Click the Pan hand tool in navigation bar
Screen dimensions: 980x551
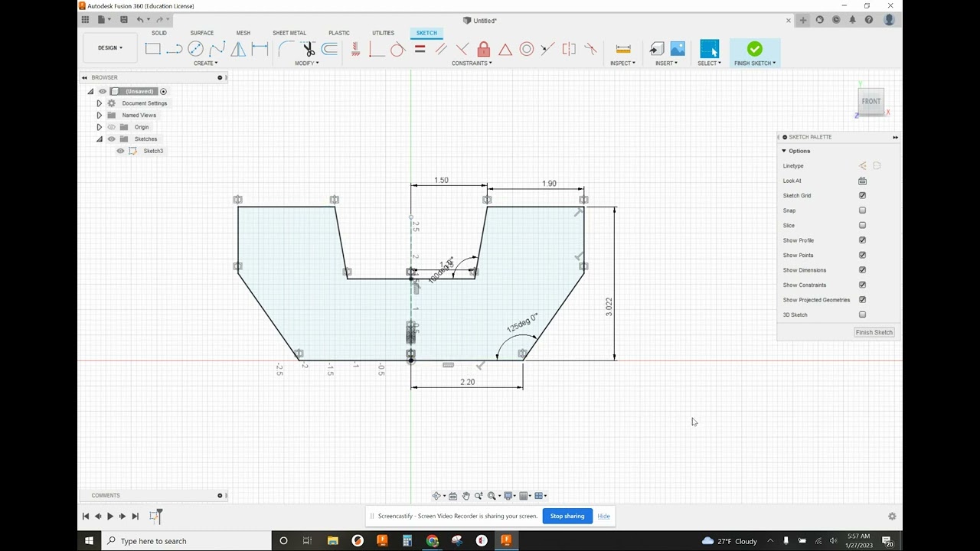[x=465, y=496]
